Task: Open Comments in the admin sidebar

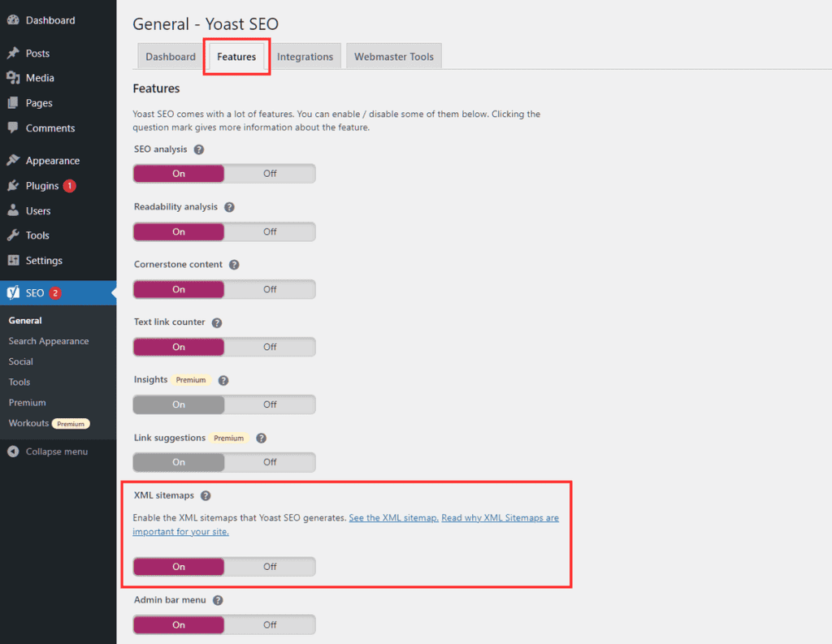Action: coord(50,128)
